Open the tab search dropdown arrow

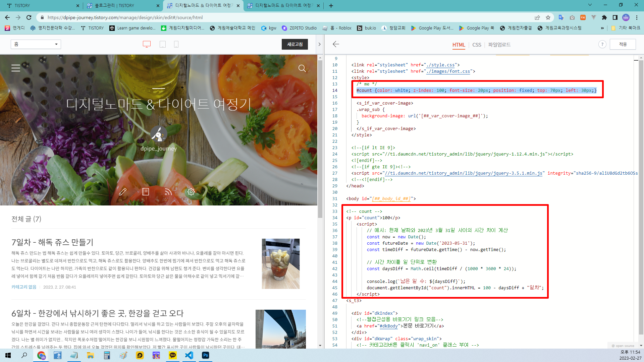click(x=590, y=5)
